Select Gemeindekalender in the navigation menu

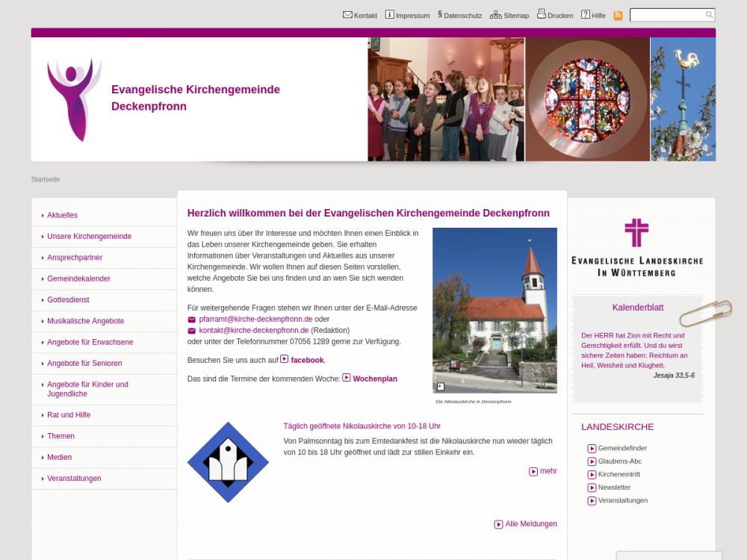tap(78, 279)
